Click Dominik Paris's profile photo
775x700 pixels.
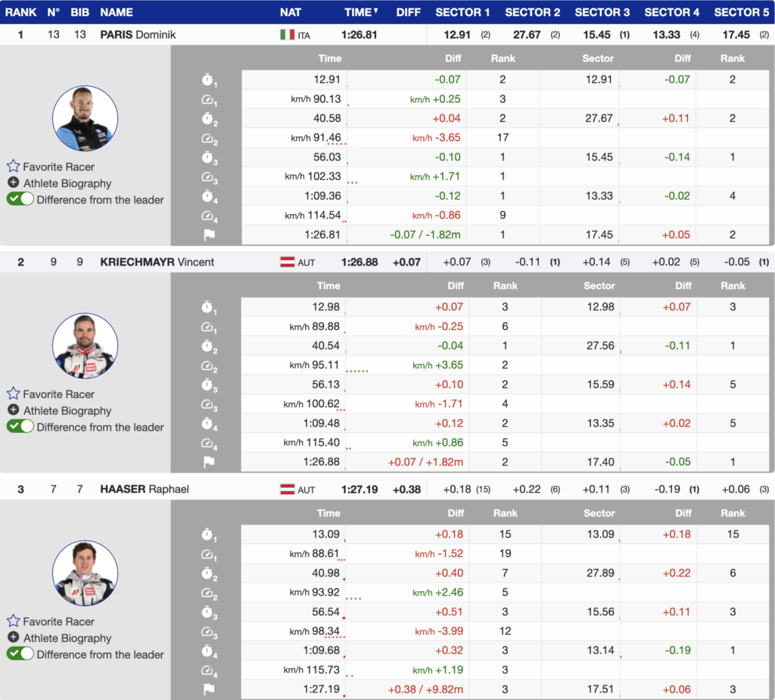point(85,118)
